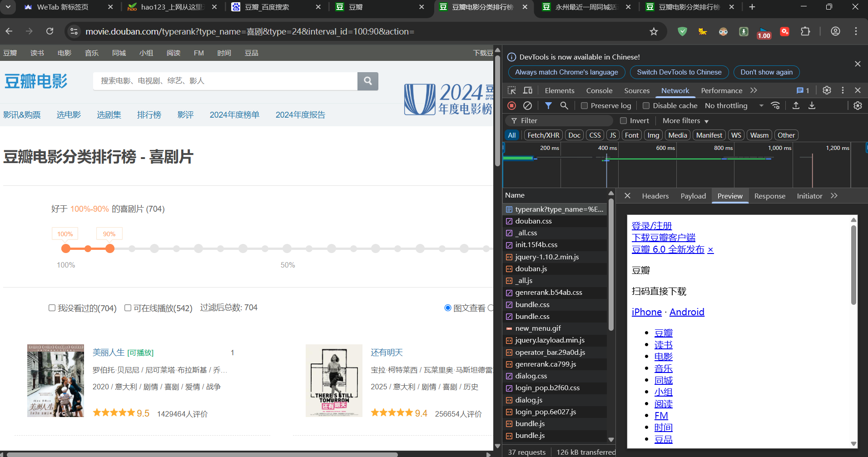This screenshot has width=868, height=457.
Task: Select the All request type filter
Action: point(512,135)
